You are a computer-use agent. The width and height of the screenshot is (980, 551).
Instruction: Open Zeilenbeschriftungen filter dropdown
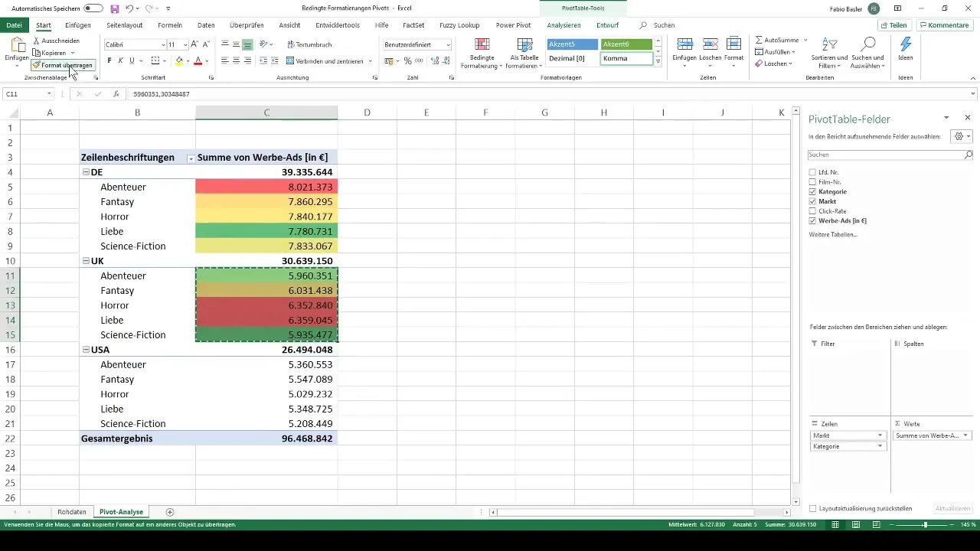pos(191,158)
